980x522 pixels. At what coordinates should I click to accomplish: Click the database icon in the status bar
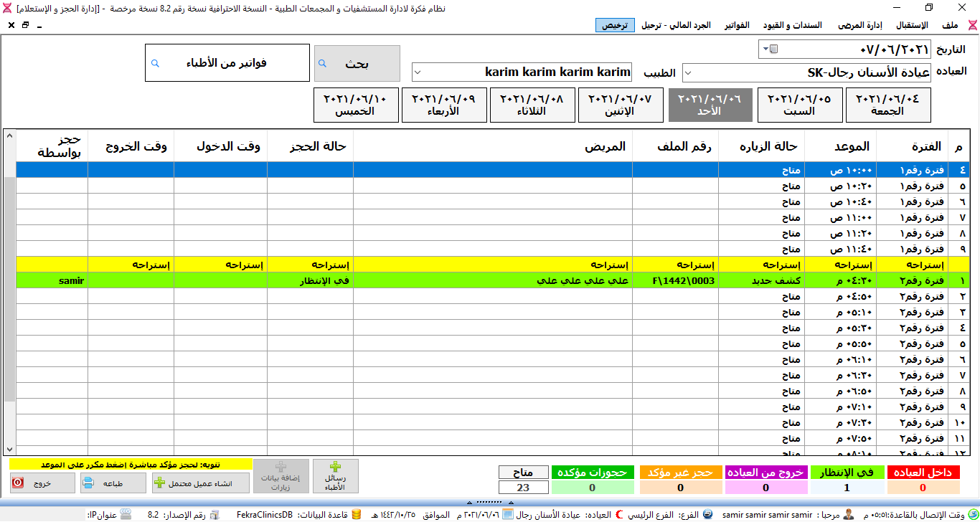click(376, 515)
